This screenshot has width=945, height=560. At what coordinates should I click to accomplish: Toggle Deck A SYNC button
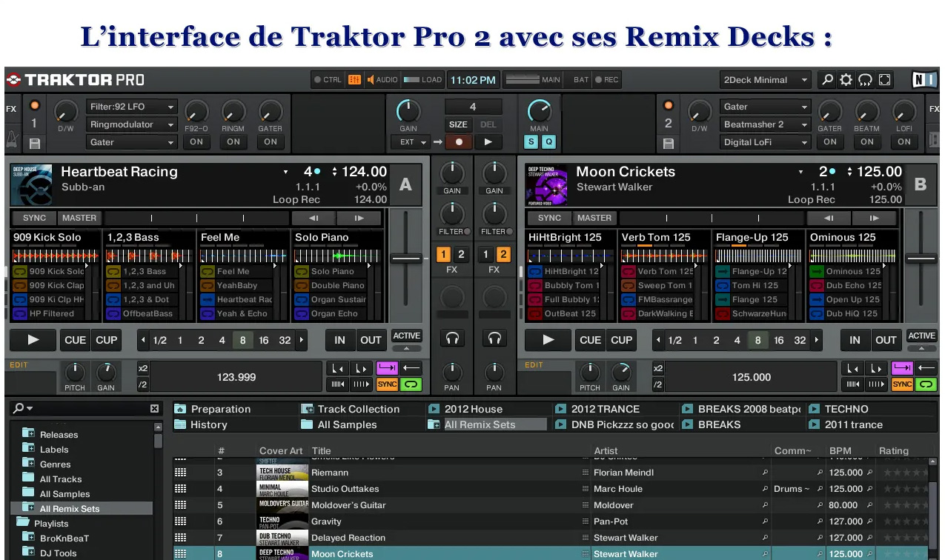point(34,218)
